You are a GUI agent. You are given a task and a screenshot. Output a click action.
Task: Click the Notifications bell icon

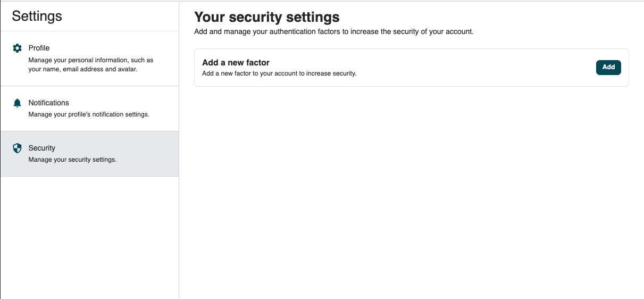(x=17, y=103)
